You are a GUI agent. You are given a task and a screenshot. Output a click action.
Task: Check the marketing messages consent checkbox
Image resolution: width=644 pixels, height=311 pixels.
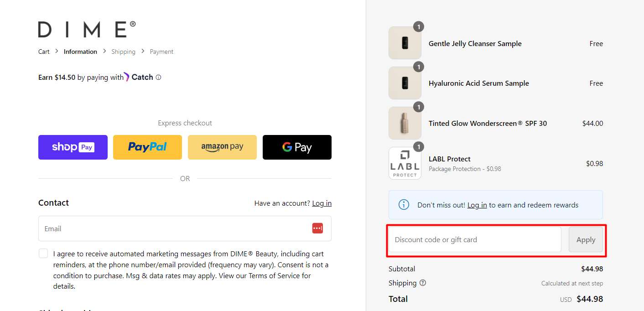click(43, 254)
